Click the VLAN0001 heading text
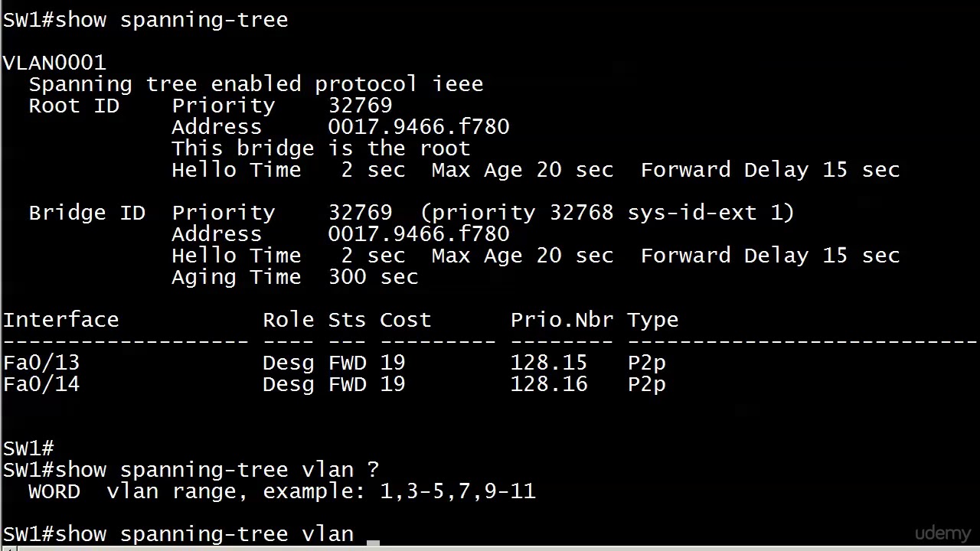The width and height of the screenshot is (980, 551). pos(54,63)
